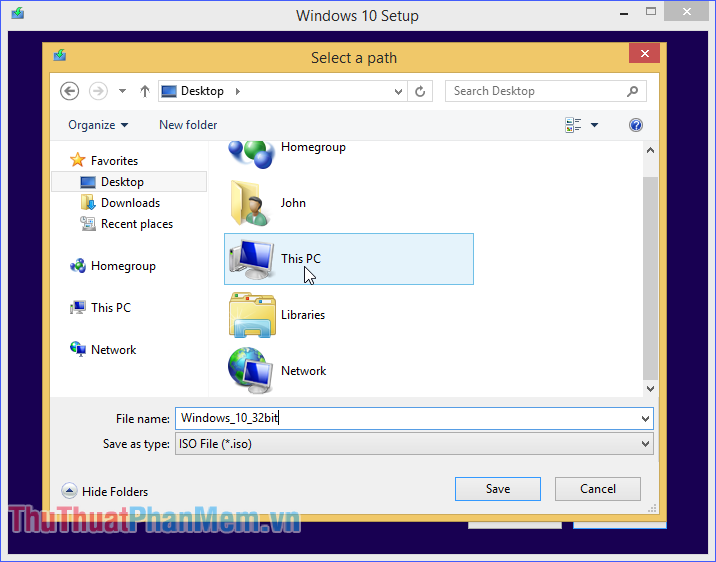Open the File name dropdown arrow
The height and width of the screenshot is (562, 716).
click(x=645, y=419)
